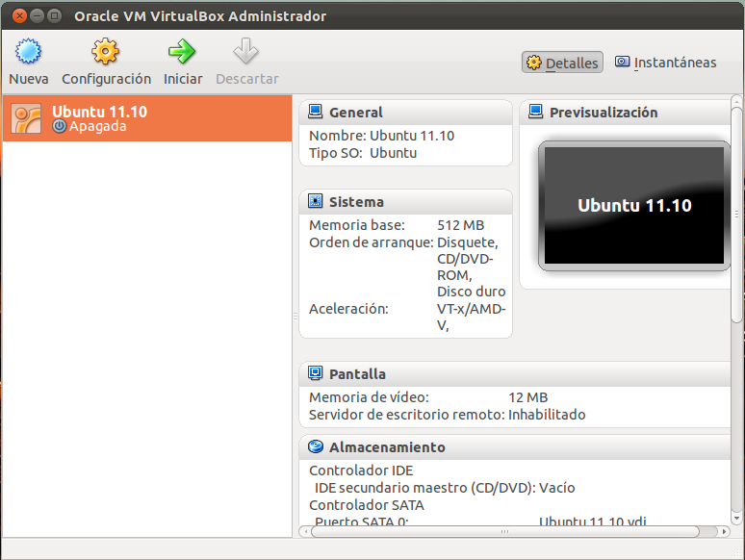
Task: Click the Descartar down-arrow icon
Action: click(245, 51)
